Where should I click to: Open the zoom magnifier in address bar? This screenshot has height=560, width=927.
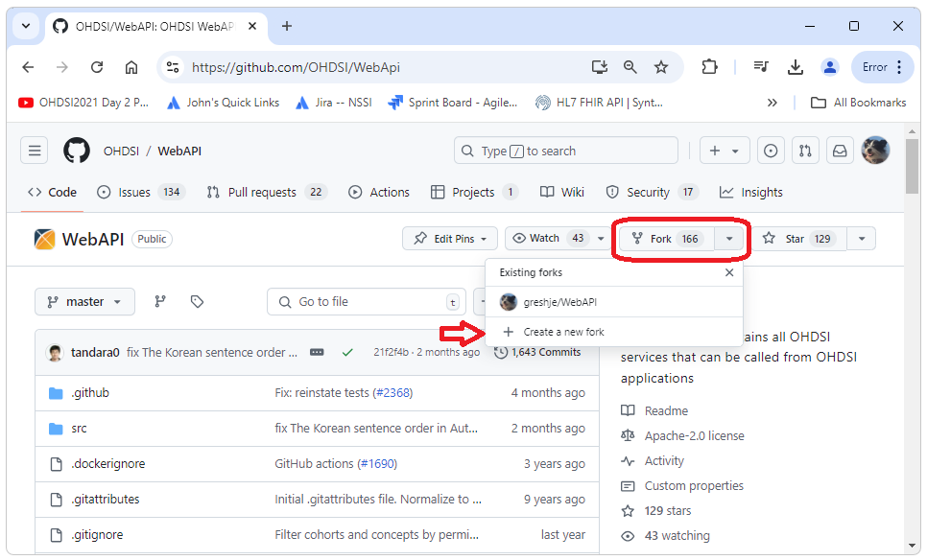pos(630,67)
